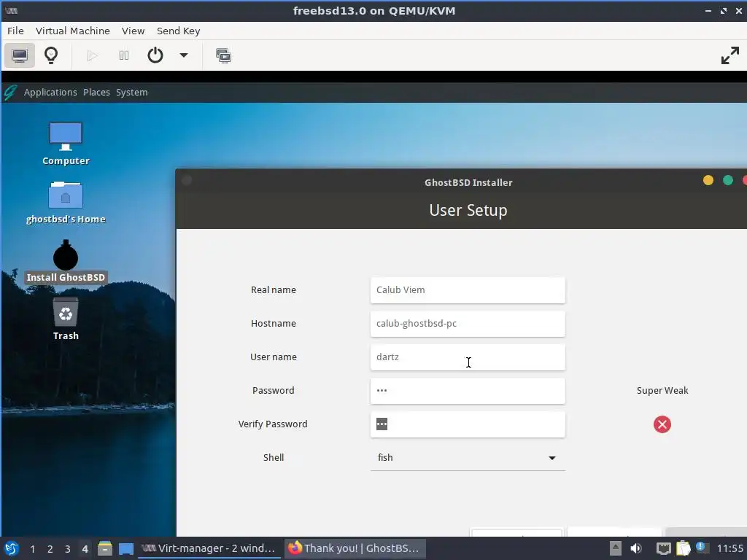747x560 pixels.
Task: Open the Virtual Machine menu
Action: [73, 31]
